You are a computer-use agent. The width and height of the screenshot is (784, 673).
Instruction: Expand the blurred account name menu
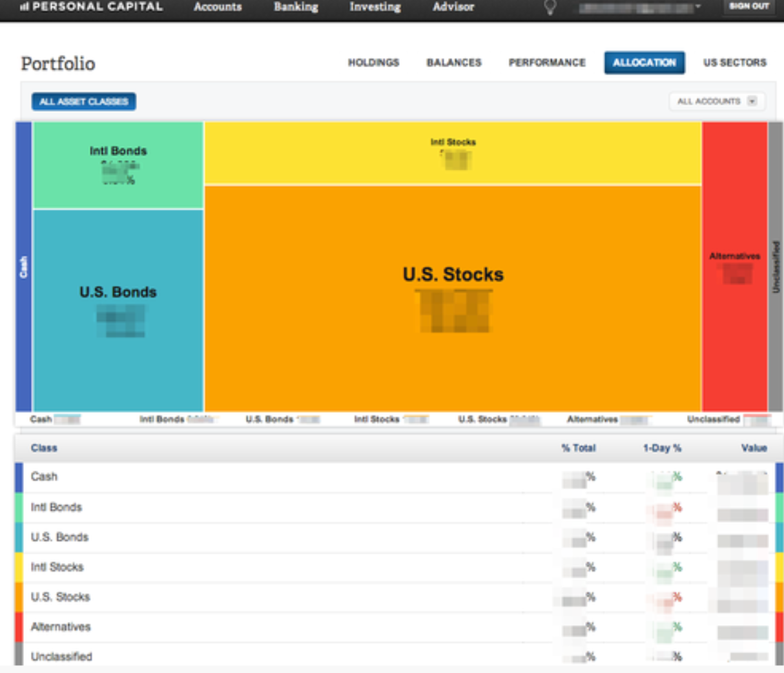[x=639, y=8]
